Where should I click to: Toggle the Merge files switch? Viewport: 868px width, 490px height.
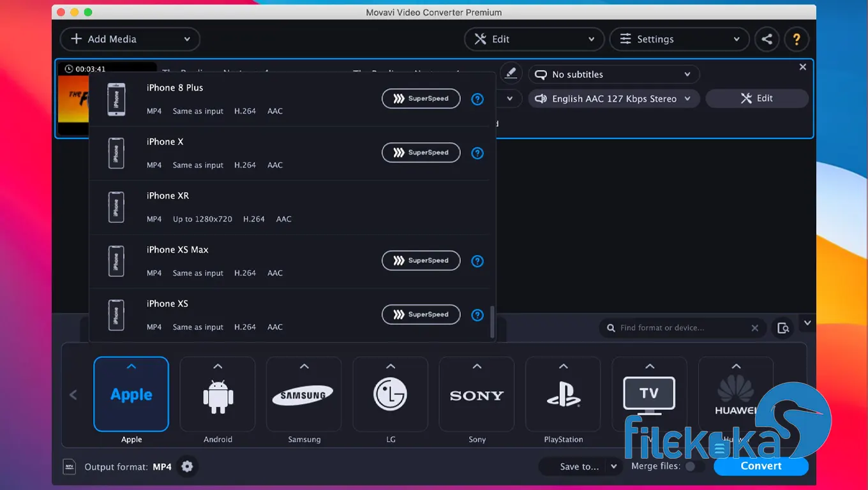694,466
